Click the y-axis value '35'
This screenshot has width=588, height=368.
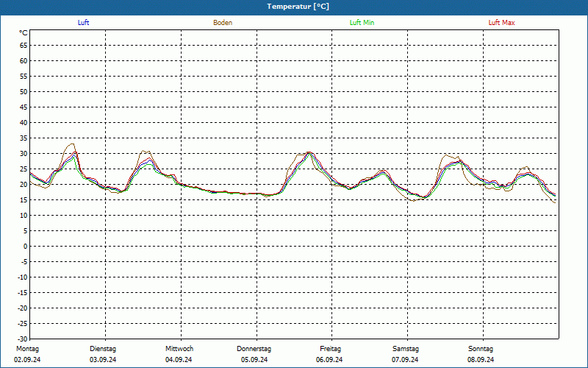coord(24,138)
